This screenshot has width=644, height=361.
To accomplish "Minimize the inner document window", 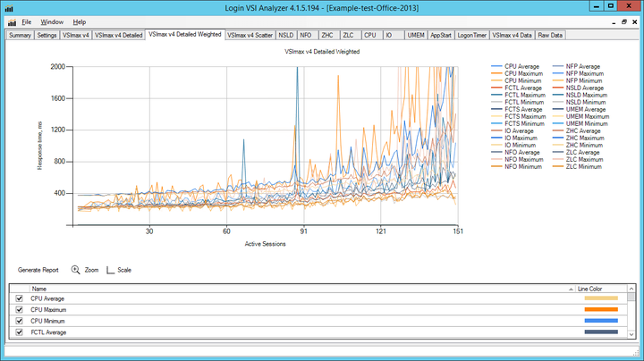I will (x=613, y=21).
